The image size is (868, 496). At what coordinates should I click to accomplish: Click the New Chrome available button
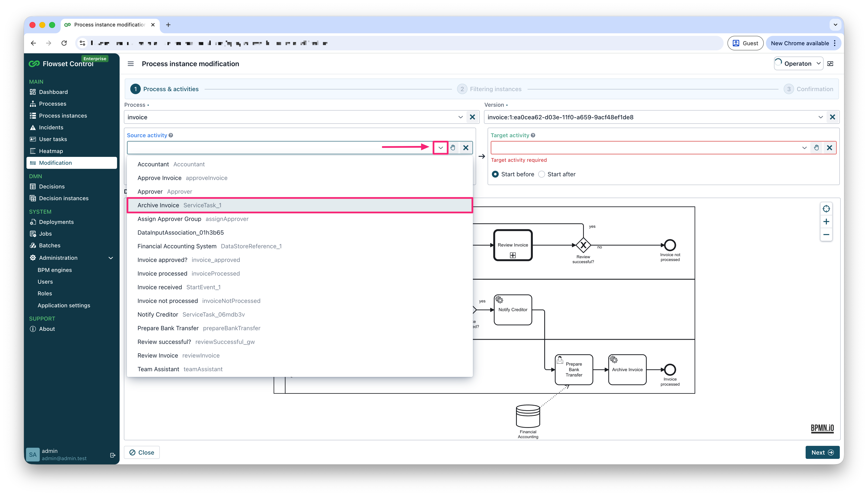click(x=803, y=43)
